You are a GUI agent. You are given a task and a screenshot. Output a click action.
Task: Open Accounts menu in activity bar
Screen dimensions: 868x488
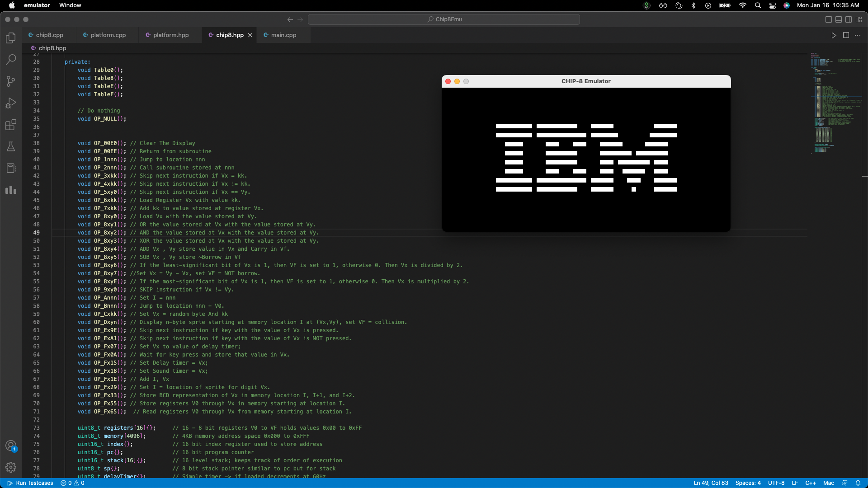pyautogui.click(x=11, y=446)
